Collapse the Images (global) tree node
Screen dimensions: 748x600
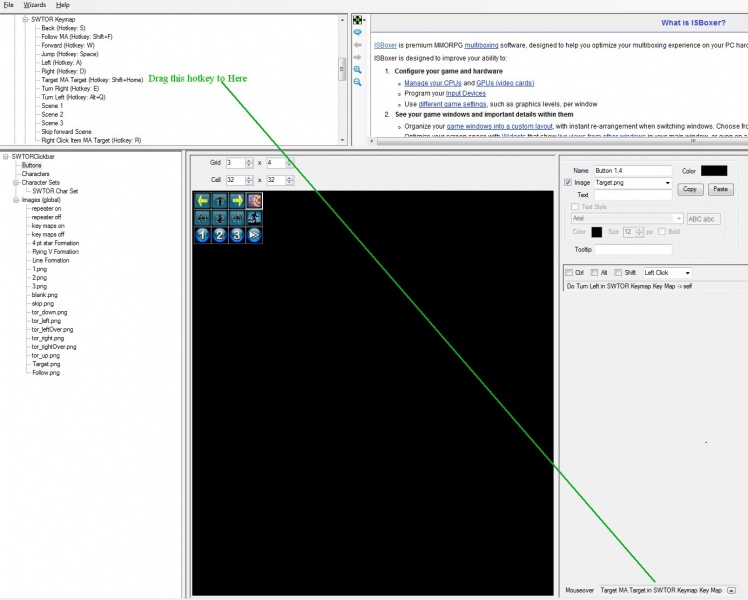tap(16, 200)
